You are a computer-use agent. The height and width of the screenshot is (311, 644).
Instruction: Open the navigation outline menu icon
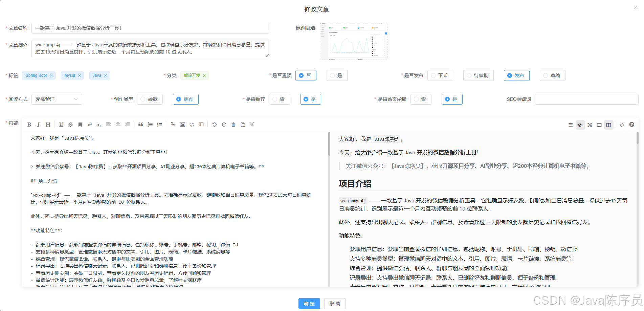[571, 125]
